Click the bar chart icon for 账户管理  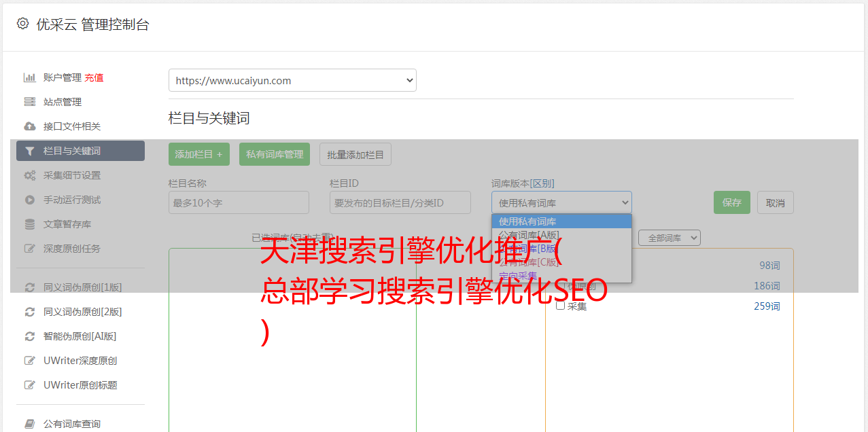pyautogui.click(x=30, y=77)
